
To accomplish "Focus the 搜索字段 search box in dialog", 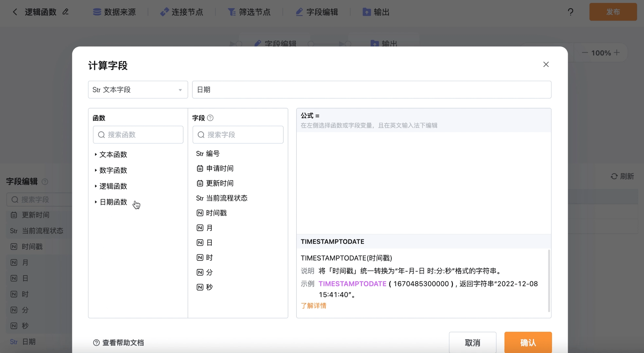I will point(238,135).
